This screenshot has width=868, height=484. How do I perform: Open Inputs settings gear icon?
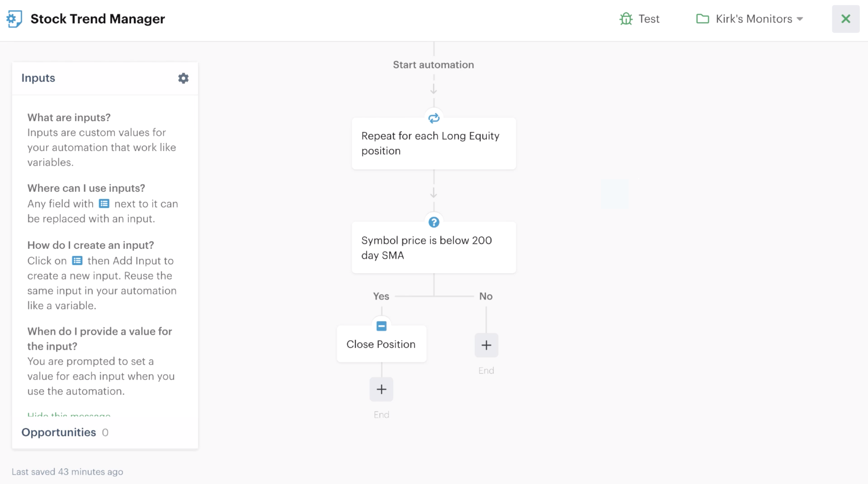click(183, 78)
